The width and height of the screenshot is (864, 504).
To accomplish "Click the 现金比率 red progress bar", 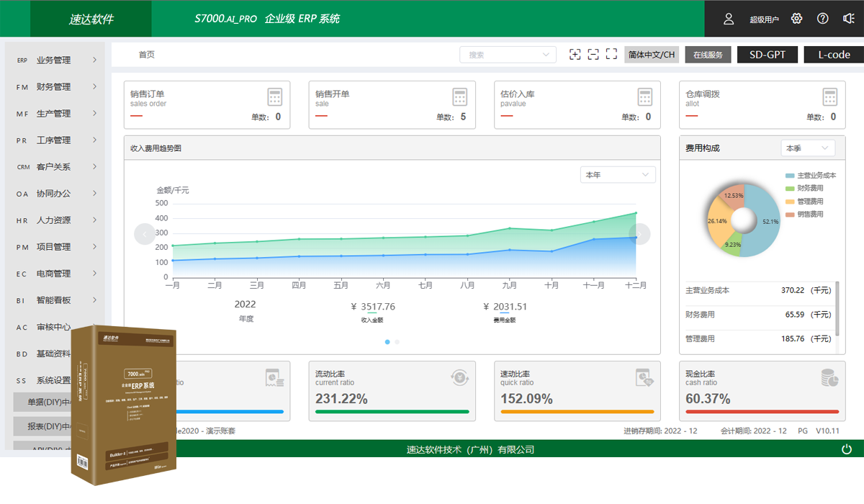I will pyautogui.click(x=762, y=412).
